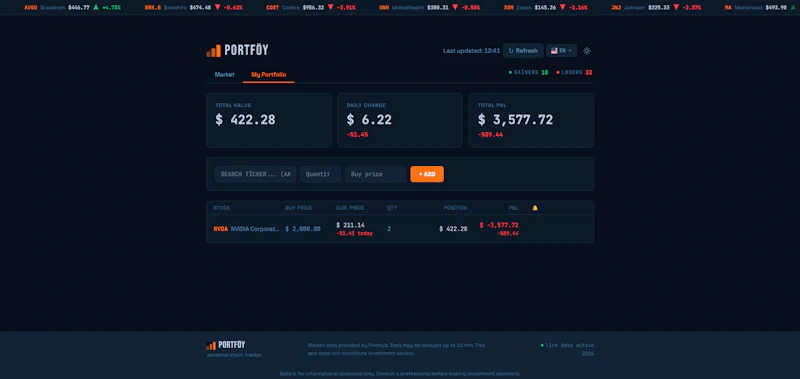Screen dimensions: 800x379
Task: Click the $ -3,577.72 P&L cell
Action: (499, 225)
